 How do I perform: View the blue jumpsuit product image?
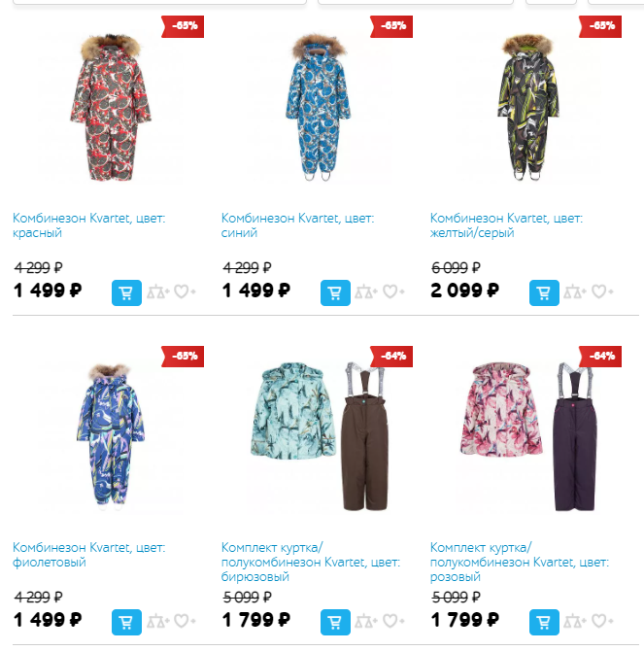click(319, 107)
